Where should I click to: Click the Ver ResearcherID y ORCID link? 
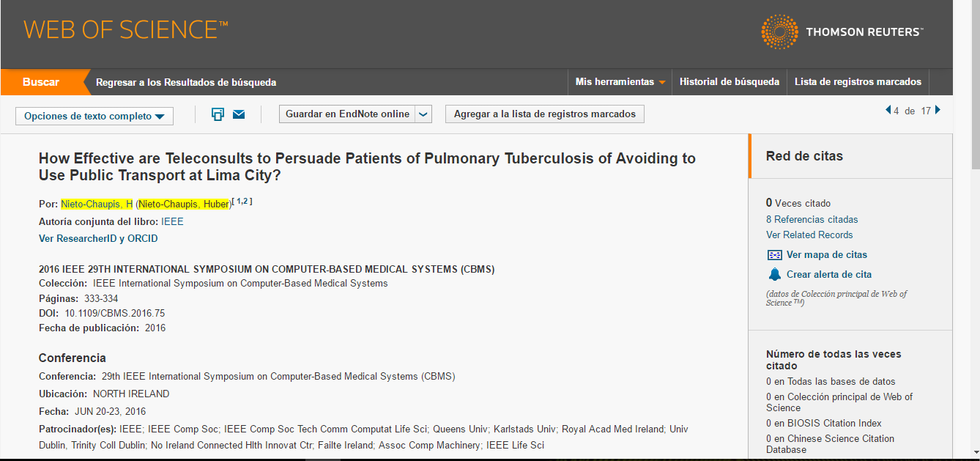(x=98, y=239)
